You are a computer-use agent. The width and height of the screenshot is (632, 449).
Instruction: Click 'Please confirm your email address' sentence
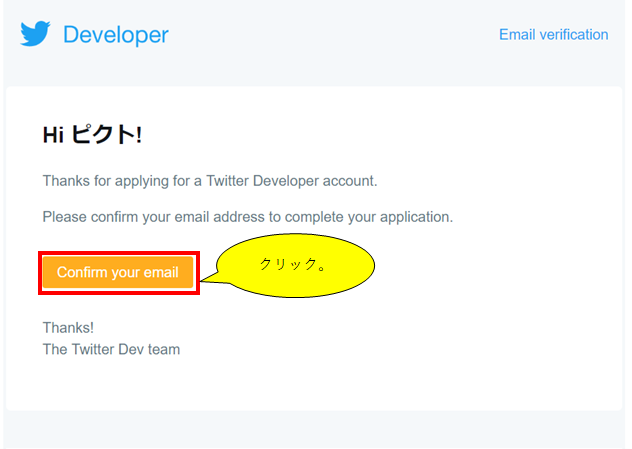(248, 217)
